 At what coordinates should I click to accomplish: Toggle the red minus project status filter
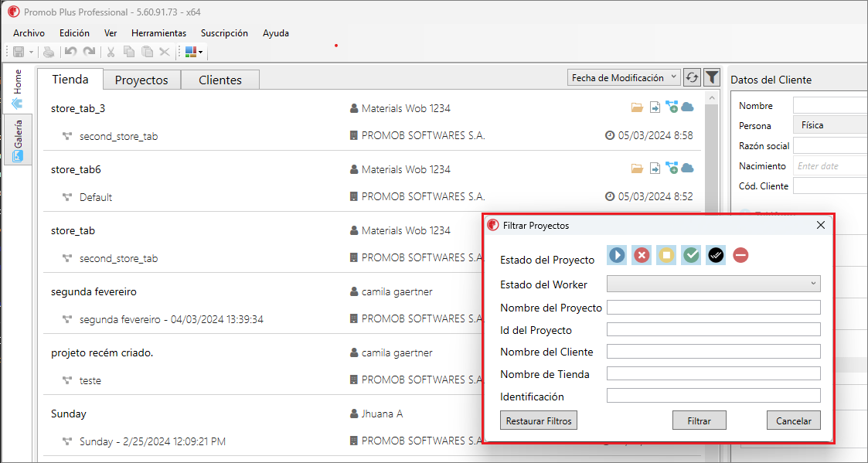coord(740,255)
